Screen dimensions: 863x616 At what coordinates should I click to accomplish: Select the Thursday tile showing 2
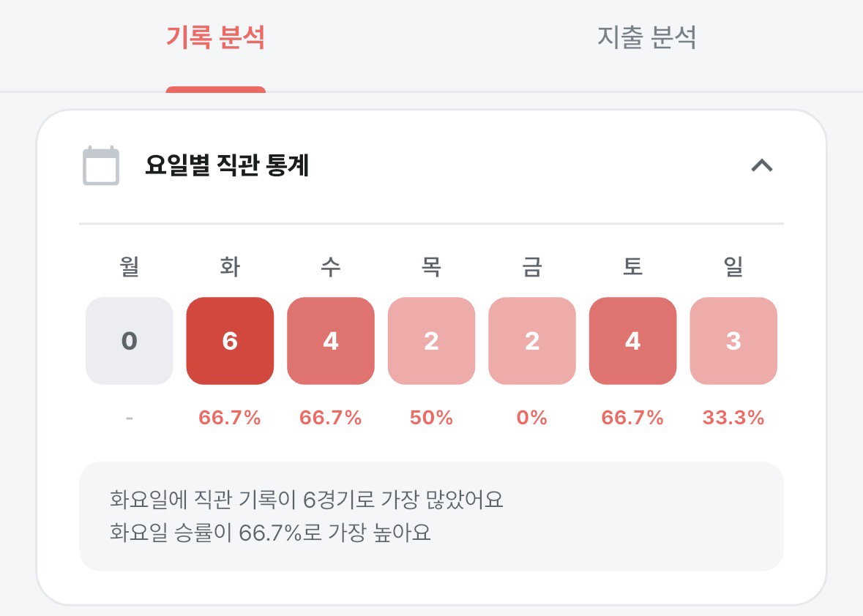(432, 341)
